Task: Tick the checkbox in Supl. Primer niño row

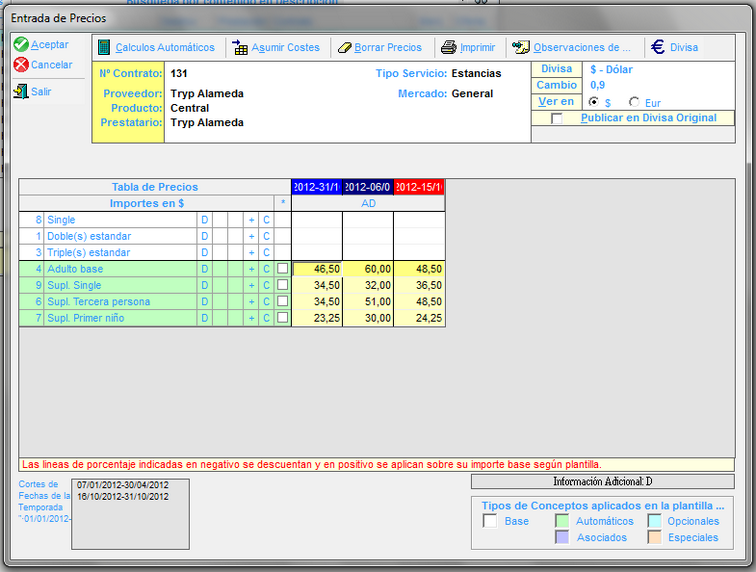Action: 283,317
